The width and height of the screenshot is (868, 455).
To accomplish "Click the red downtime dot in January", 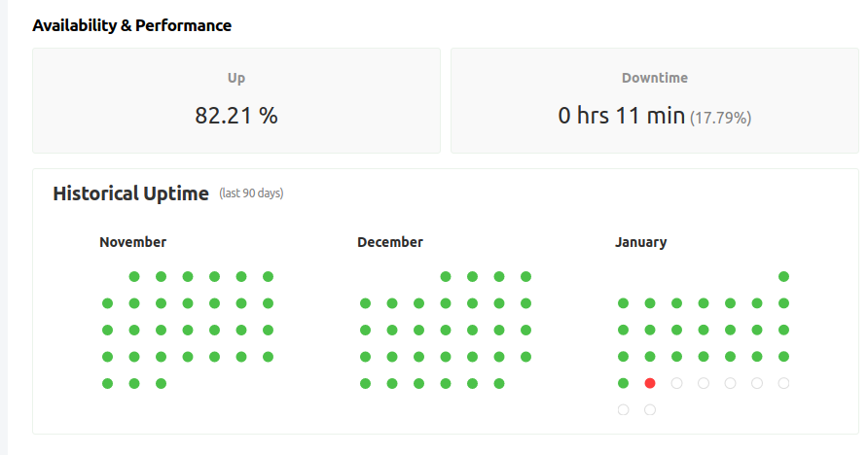I will (650, 383).
